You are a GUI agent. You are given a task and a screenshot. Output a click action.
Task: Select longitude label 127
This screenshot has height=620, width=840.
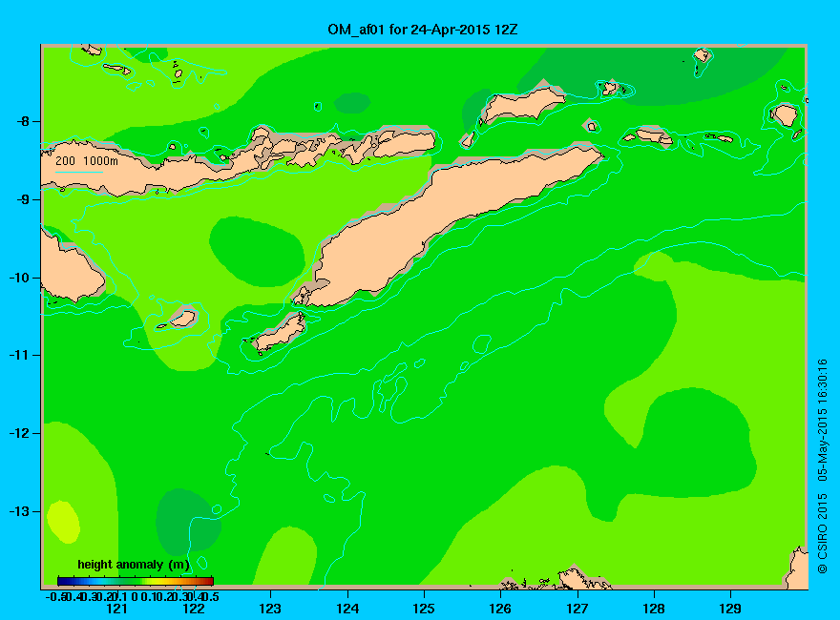click(x=577, y=609)
